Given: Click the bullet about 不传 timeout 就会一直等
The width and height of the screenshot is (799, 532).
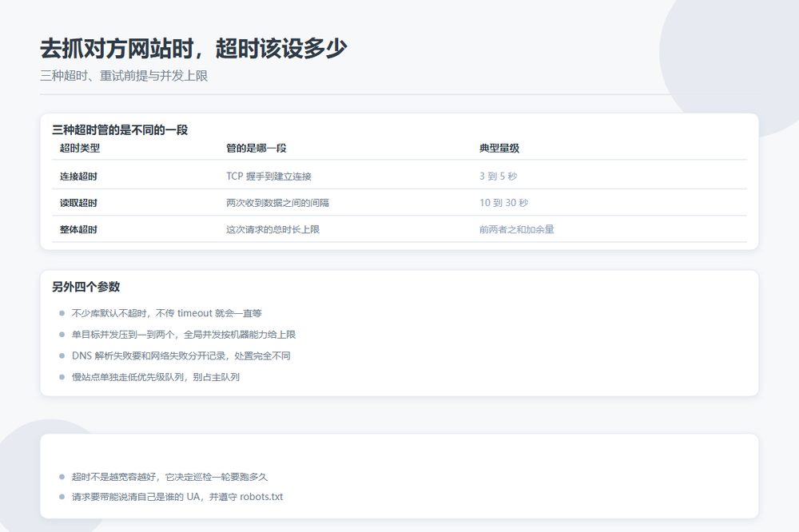Looking at the screenshot, I should click(166, 313).
